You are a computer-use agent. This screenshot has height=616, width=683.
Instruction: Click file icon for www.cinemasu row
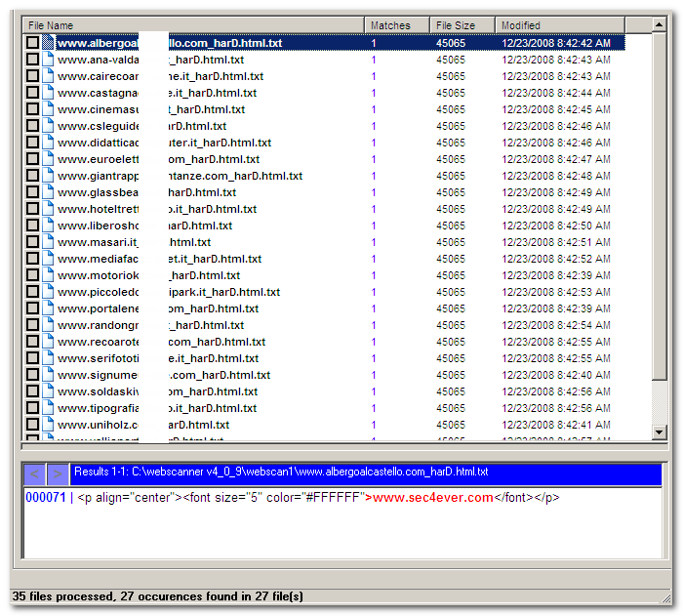[x=48, y=109]
